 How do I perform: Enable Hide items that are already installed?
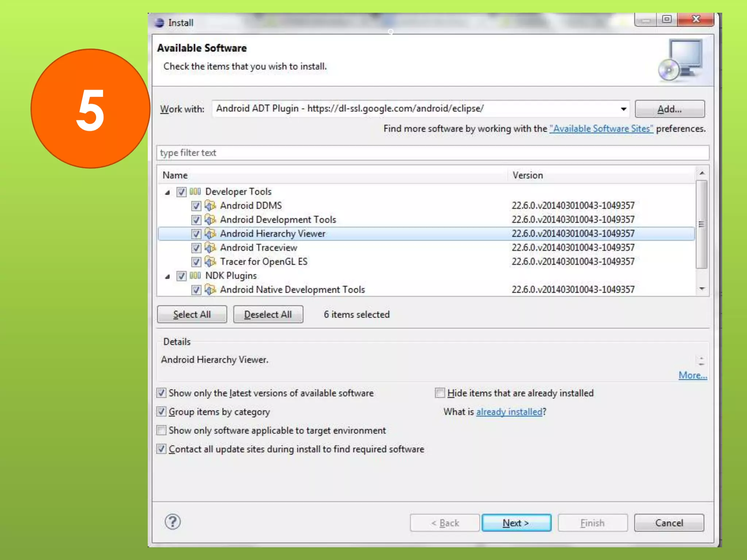pyautogui.click(x=440, y=393)
